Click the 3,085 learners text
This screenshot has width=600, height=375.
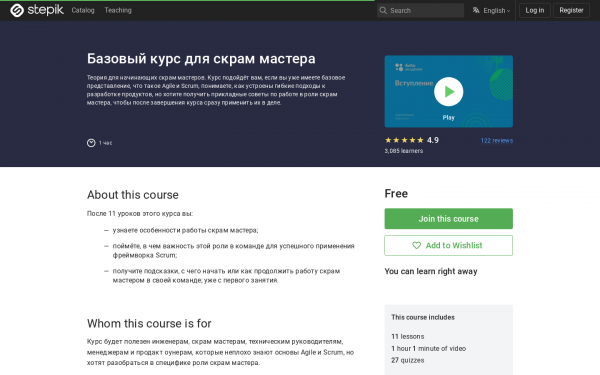(x=404, y=151)
